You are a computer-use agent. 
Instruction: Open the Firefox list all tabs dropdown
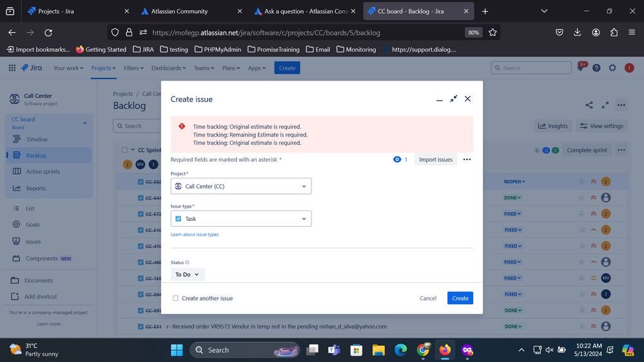click(544, 11)
